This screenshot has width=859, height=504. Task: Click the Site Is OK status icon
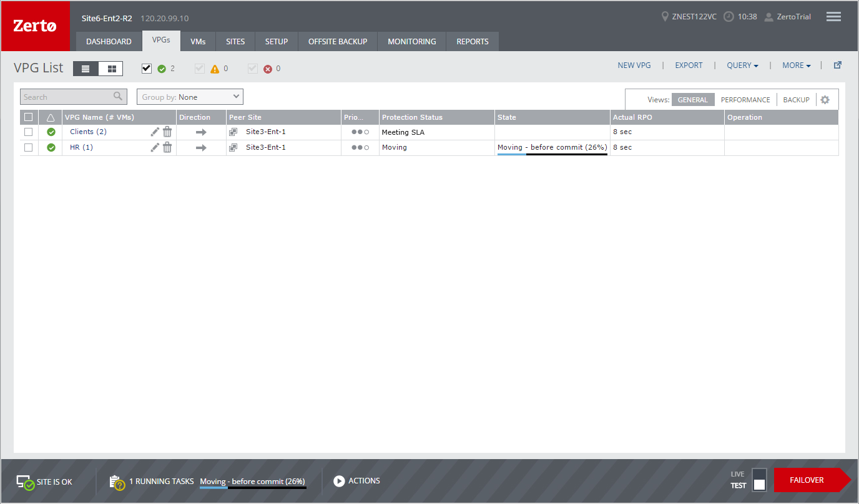pos(25,482)
